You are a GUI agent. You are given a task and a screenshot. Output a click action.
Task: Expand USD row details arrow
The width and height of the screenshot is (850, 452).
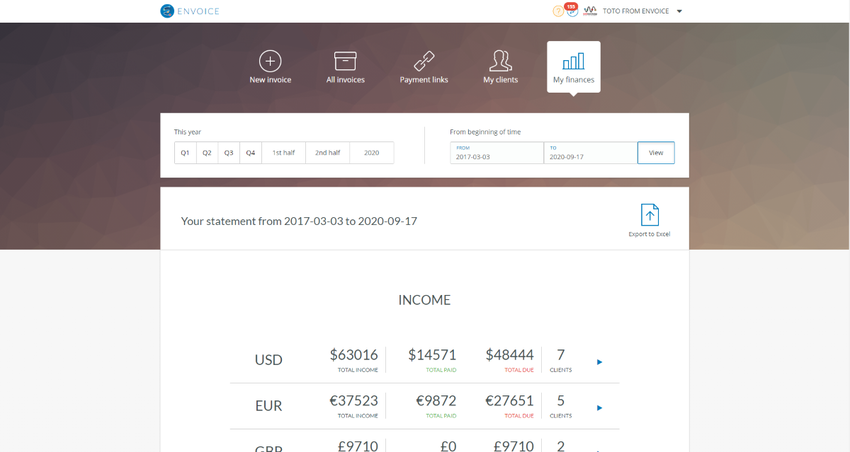pyautogui.click(x=600, y=361)
